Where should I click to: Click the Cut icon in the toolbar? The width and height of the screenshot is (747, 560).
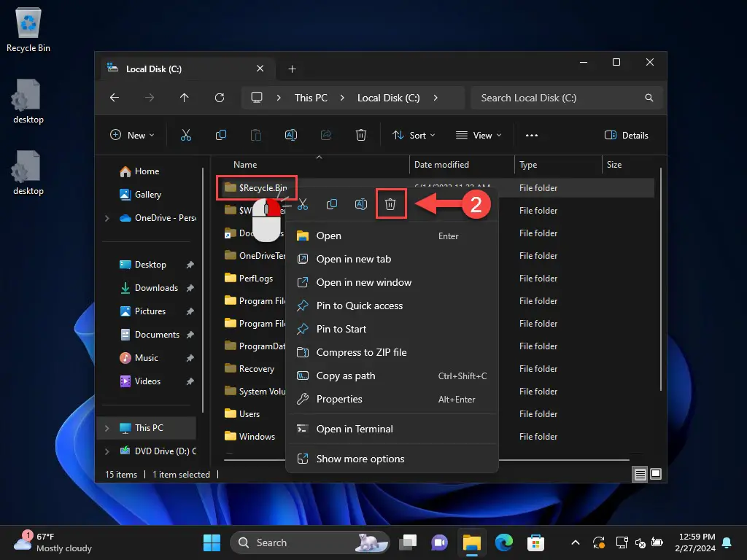point(186,135)
